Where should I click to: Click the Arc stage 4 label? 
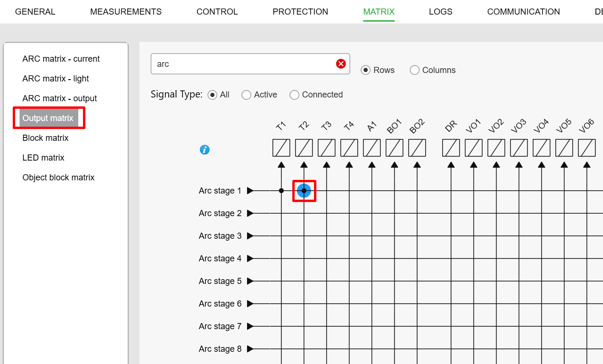(220, 259)
